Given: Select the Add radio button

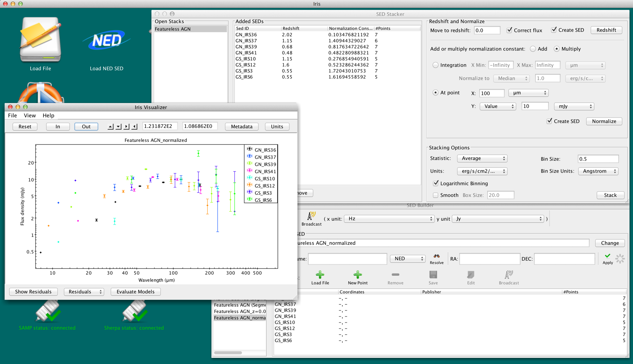Looking at the screenshot, I should (533, 49).
